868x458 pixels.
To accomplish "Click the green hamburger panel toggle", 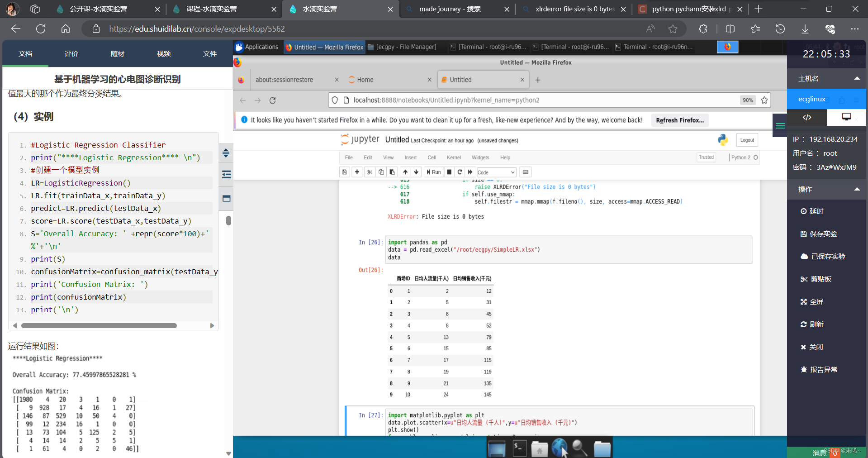I will (780, 126).
